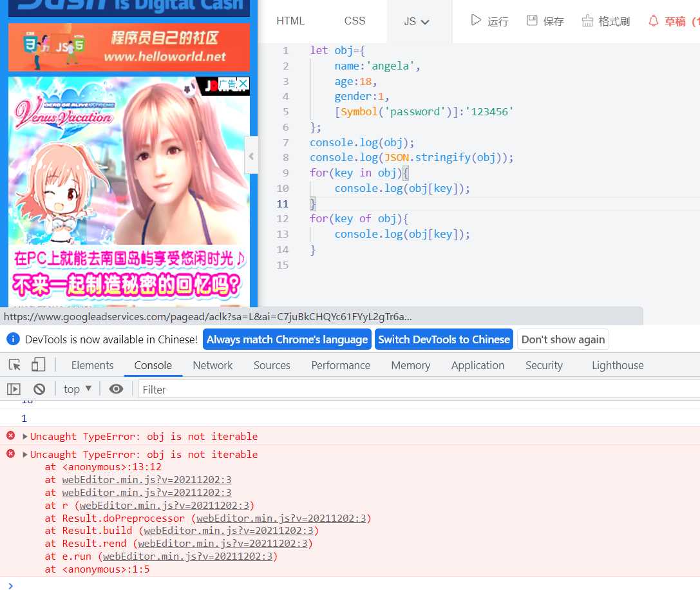
Task: Open the Elements panel tab
Action: click(93, 365)
